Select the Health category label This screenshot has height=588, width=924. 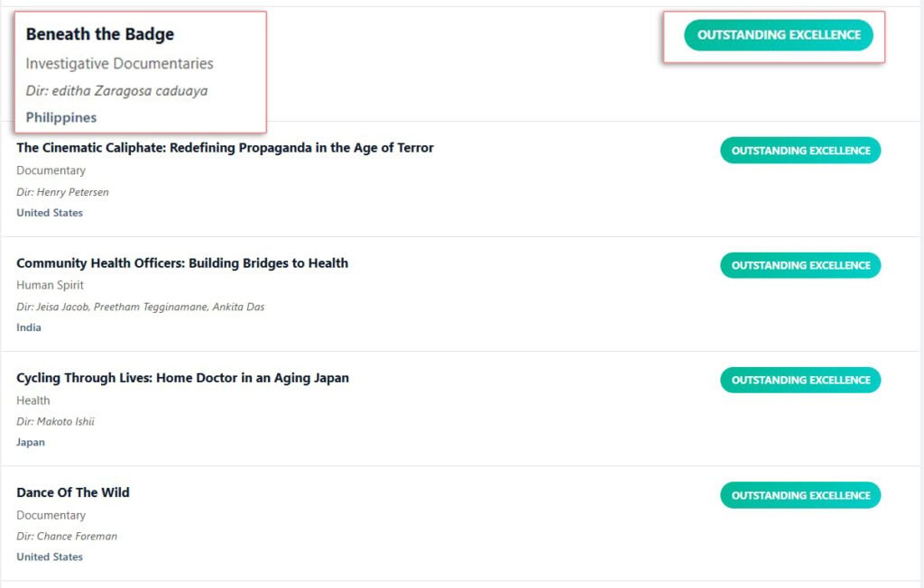(33, 400)
